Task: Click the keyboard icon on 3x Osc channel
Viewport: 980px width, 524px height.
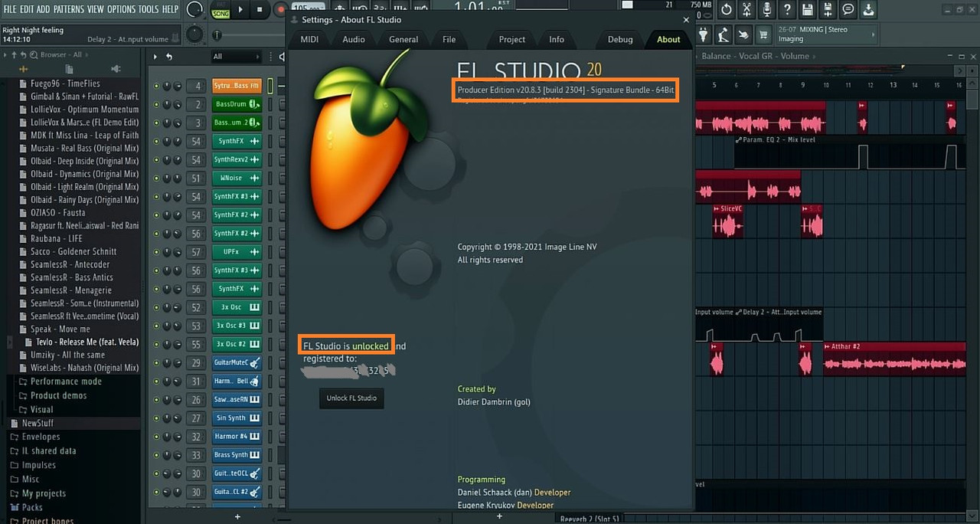Action: pyautogui.click(x=254, y=307)
